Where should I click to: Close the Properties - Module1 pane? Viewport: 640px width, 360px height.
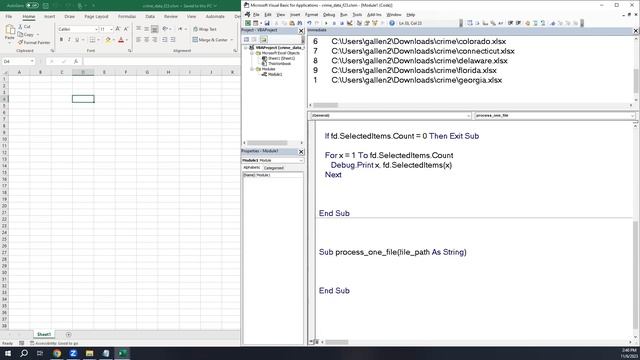point(301,151)
